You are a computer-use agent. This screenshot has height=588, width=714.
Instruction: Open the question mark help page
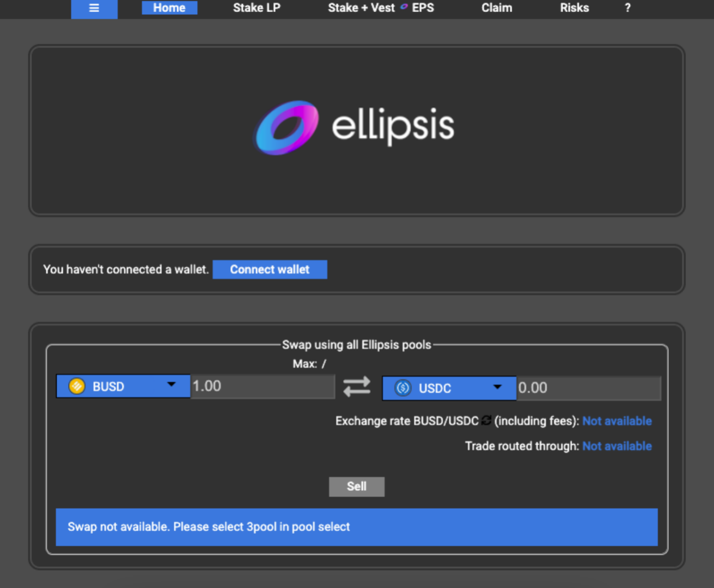[x=627, y=8]
